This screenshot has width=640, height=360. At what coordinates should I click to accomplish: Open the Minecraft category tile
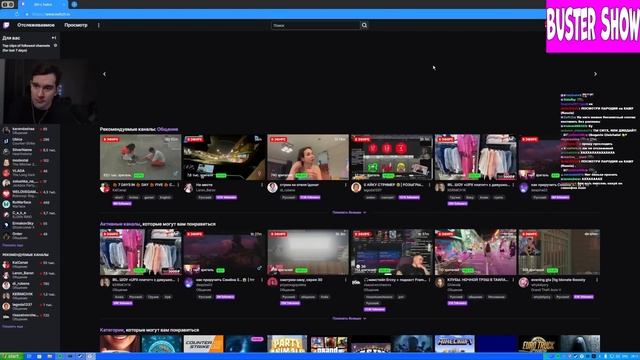point(455,344)
